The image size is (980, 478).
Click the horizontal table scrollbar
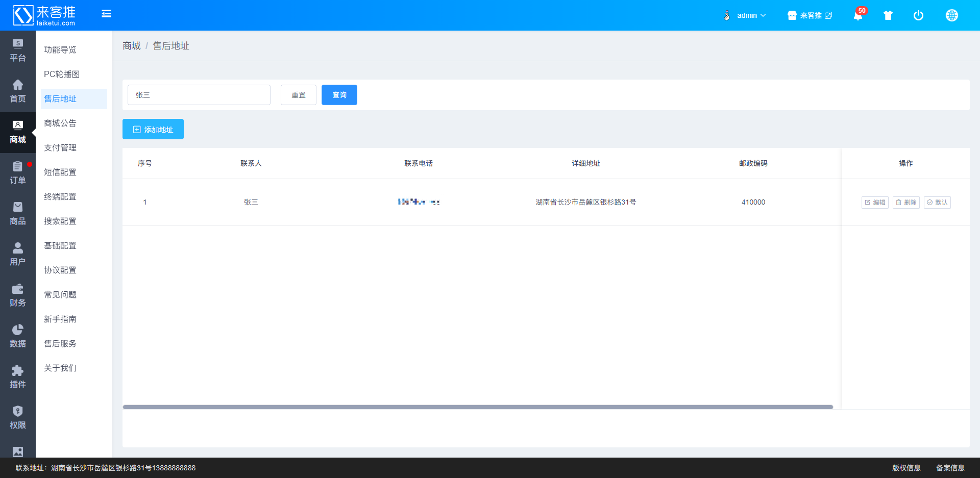(x=478, y=407)
